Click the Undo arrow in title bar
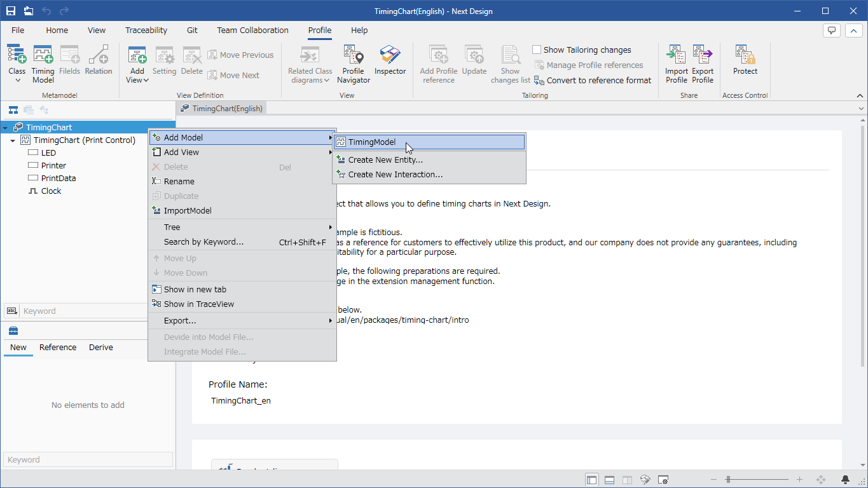Viewport: 868px width, 488px height. click(x=46, y=11)
